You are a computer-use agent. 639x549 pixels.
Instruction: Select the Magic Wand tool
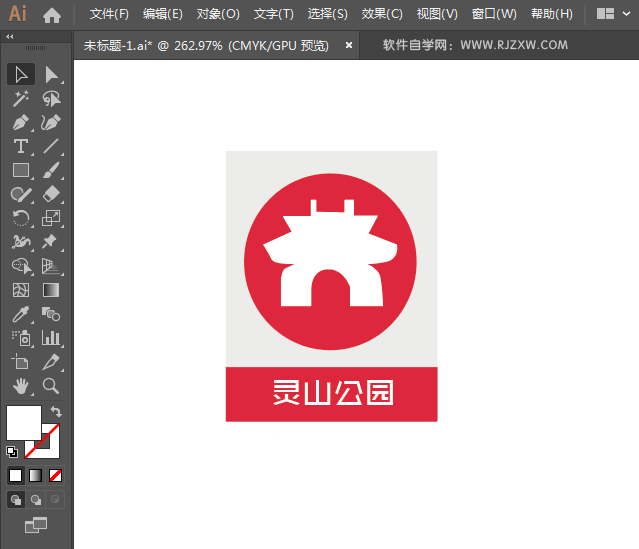pos(21,99)
